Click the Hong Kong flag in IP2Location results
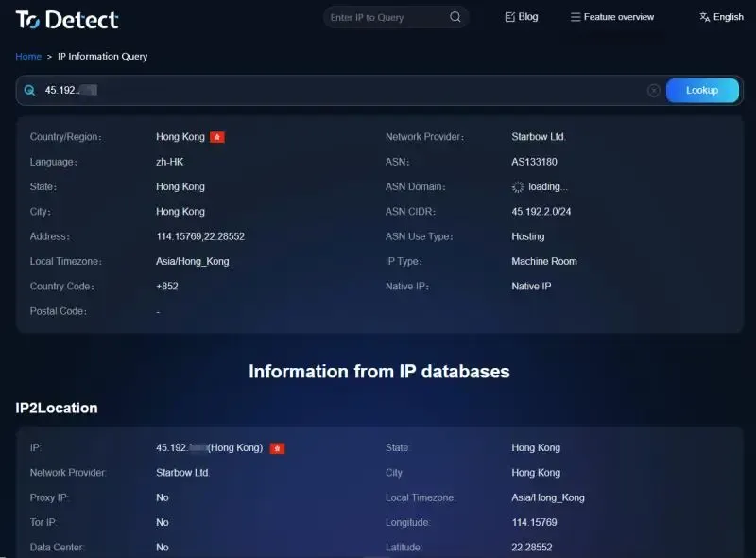This screenshot has height=558, width=756. pos(277,447)
